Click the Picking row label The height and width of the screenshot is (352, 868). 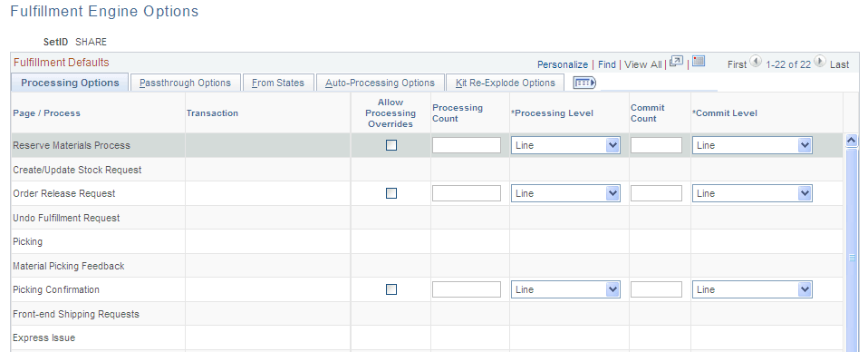28,241
